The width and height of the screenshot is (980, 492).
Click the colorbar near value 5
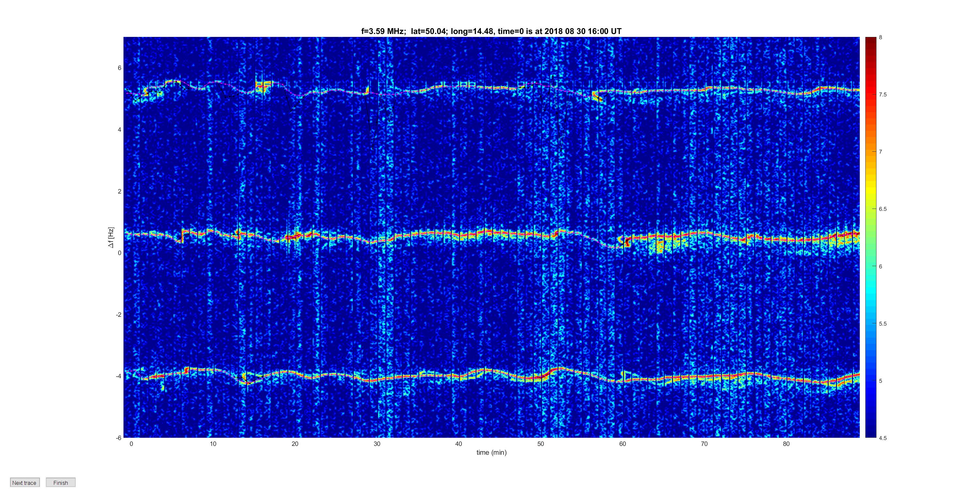tap(871, 381)
